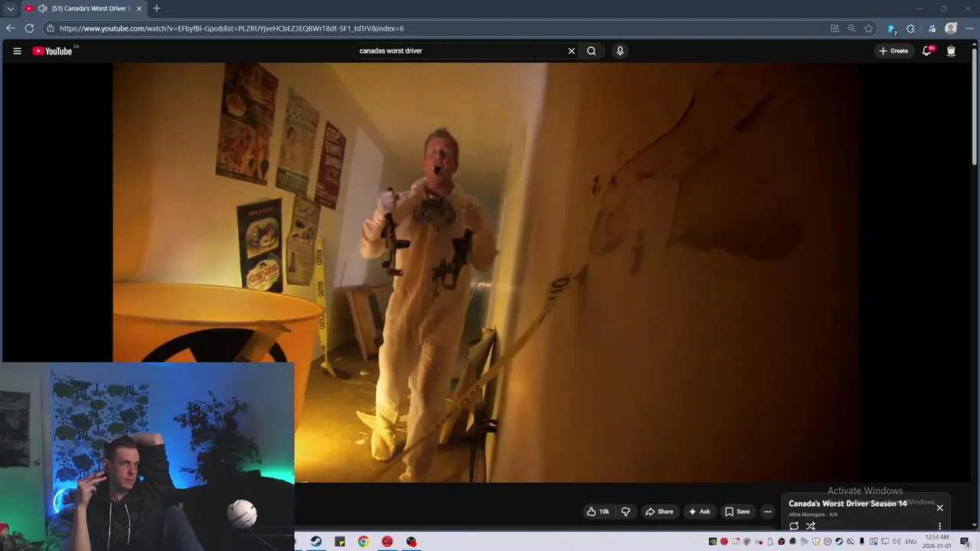
Task: Open NVIDIA tray icon
Action: pos(712,542)
